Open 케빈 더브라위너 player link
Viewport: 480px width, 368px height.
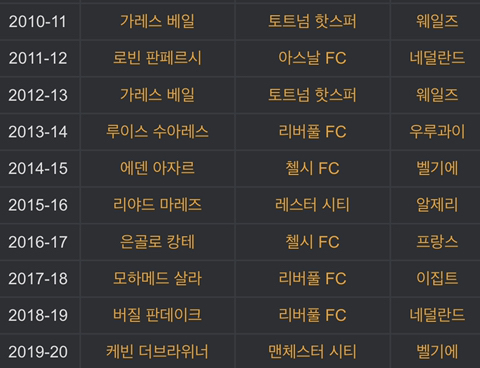point(157,352)
